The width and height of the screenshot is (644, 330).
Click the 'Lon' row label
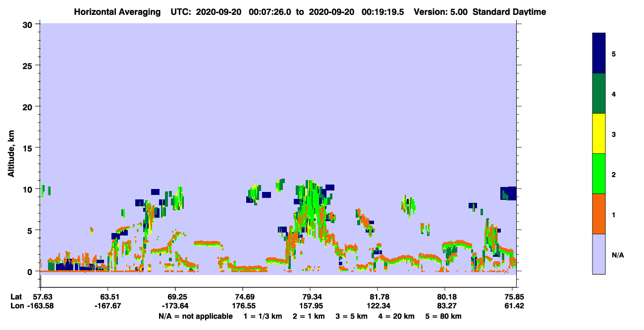(x=17, y=306)
